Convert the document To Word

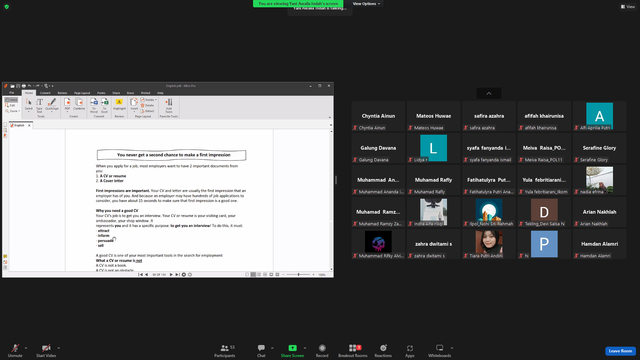(94, 104)
